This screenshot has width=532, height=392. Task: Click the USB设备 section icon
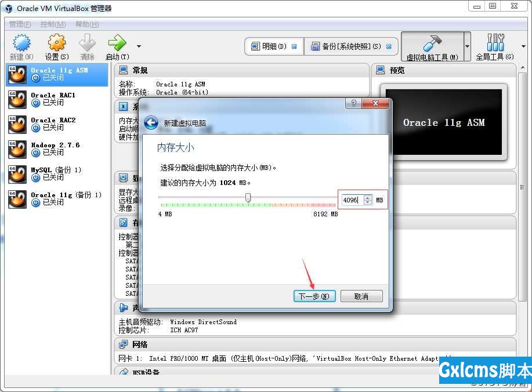[x=124, y=372]
